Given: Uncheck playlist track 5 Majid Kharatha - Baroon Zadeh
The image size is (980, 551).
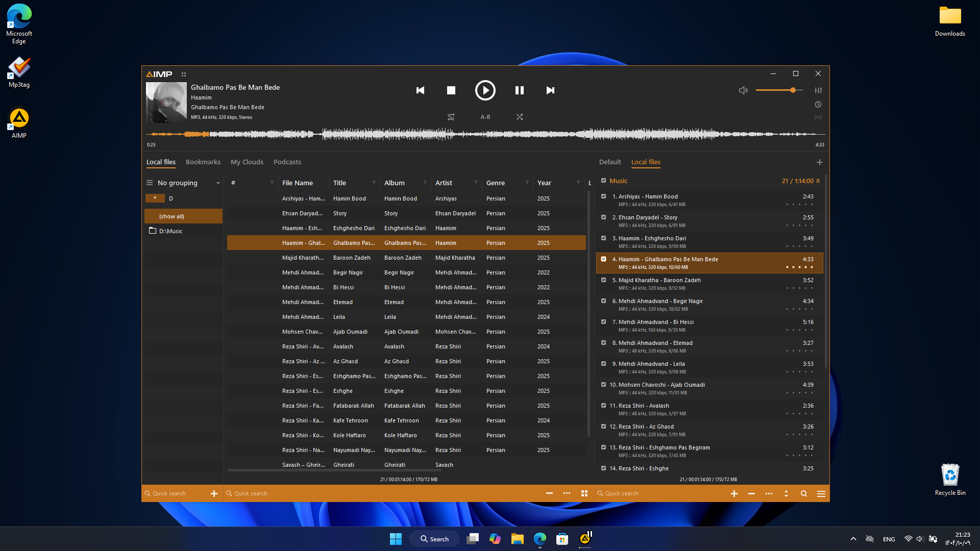Looking at the screenshot, I should click(603, 280).
